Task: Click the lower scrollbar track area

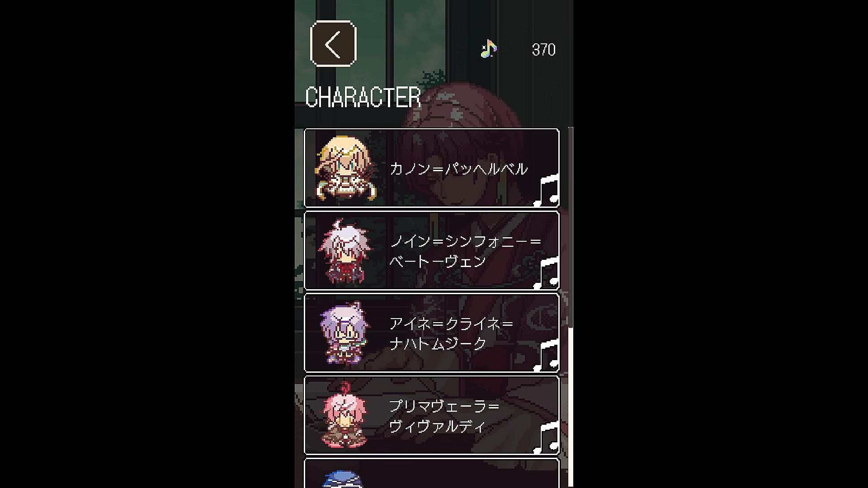Action: pos(571,408)
